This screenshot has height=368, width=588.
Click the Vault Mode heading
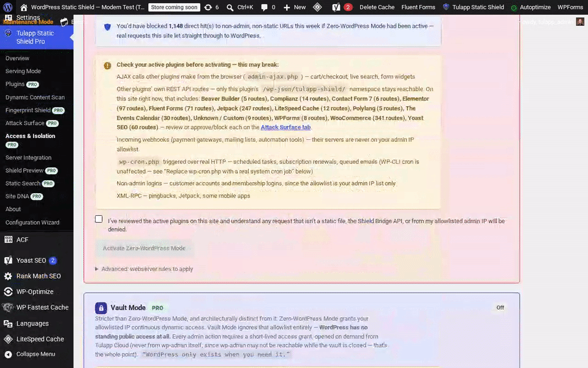point(128,307)
